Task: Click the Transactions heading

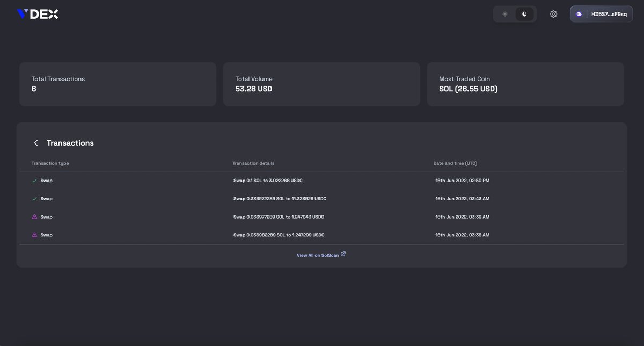Action: (x=70, y=143)
